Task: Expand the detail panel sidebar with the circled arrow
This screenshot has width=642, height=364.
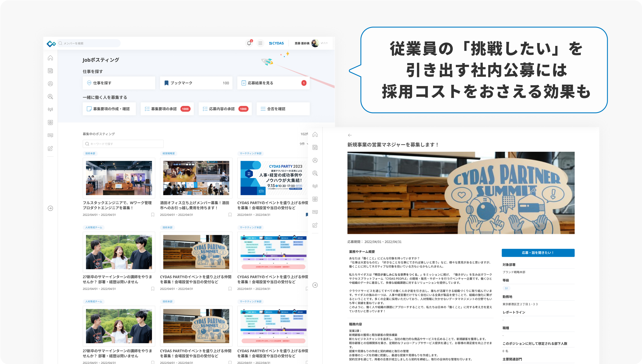Action: coord(315,285)
